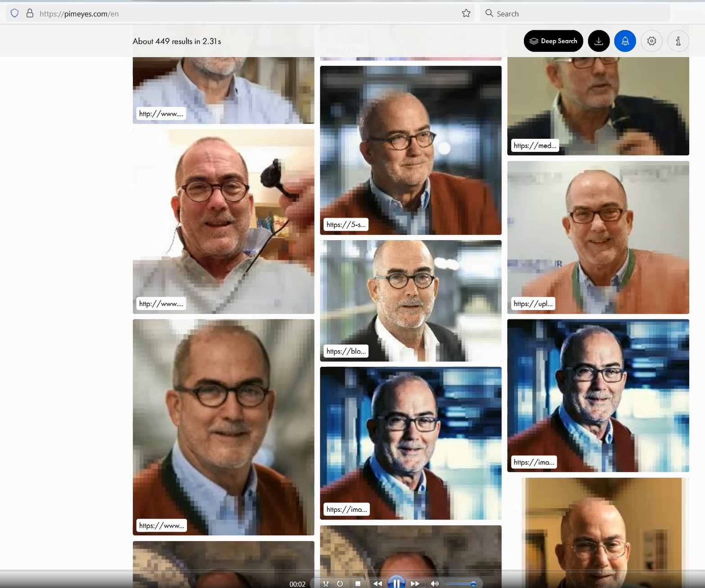
Task: Stop the video with the stop button
Action: click(358, 583)
